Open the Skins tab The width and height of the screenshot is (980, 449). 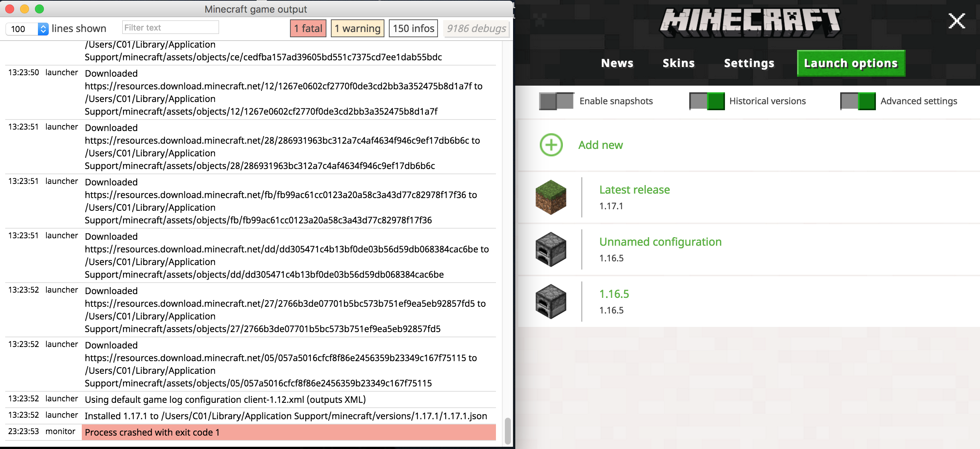678,63
